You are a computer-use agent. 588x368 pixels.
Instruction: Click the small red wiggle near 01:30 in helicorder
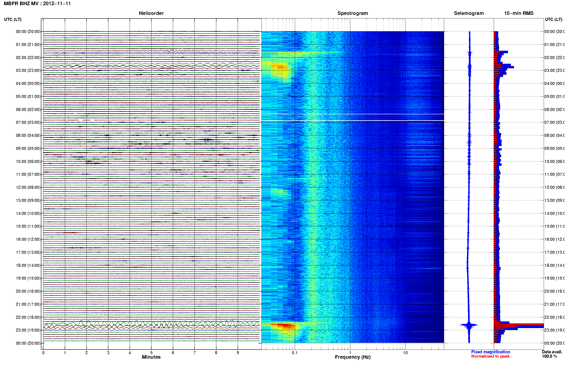point(169,51)
